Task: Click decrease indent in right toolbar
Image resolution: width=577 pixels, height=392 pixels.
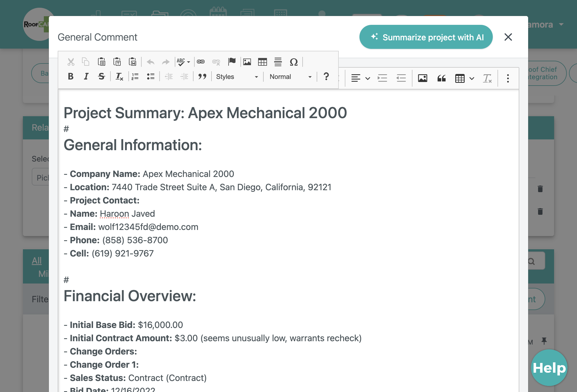Action: 401,78
